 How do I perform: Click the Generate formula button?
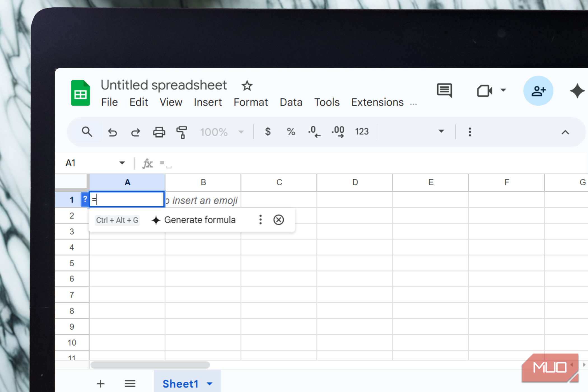pyautogui.click(x=200, y=220)
